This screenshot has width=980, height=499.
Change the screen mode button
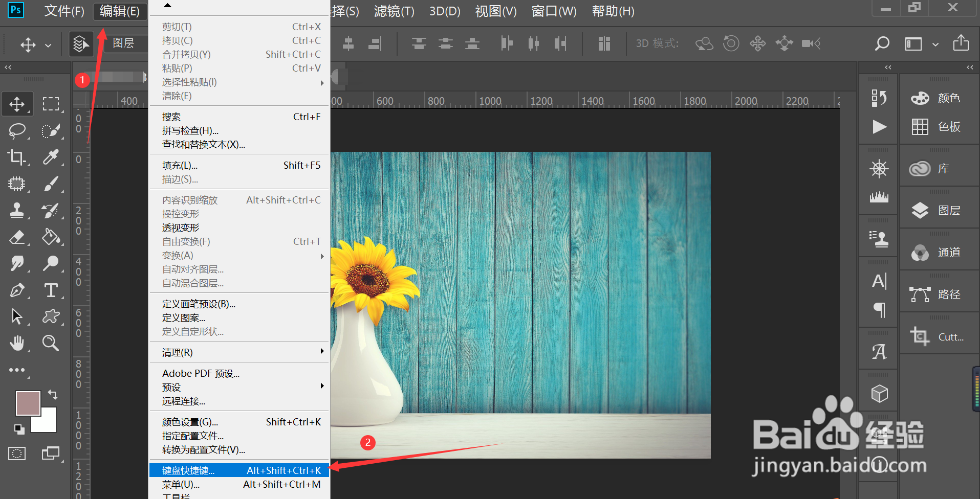coord(51,453)
